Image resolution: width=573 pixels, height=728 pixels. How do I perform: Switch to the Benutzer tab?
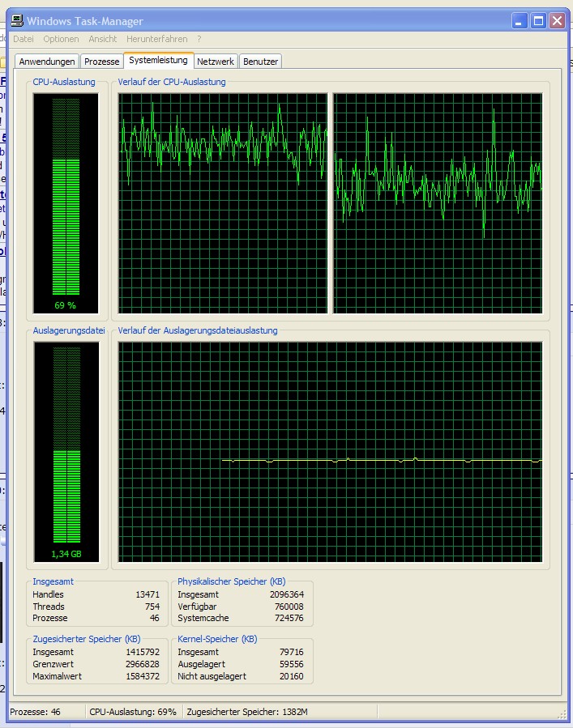(x=261, y=62)
